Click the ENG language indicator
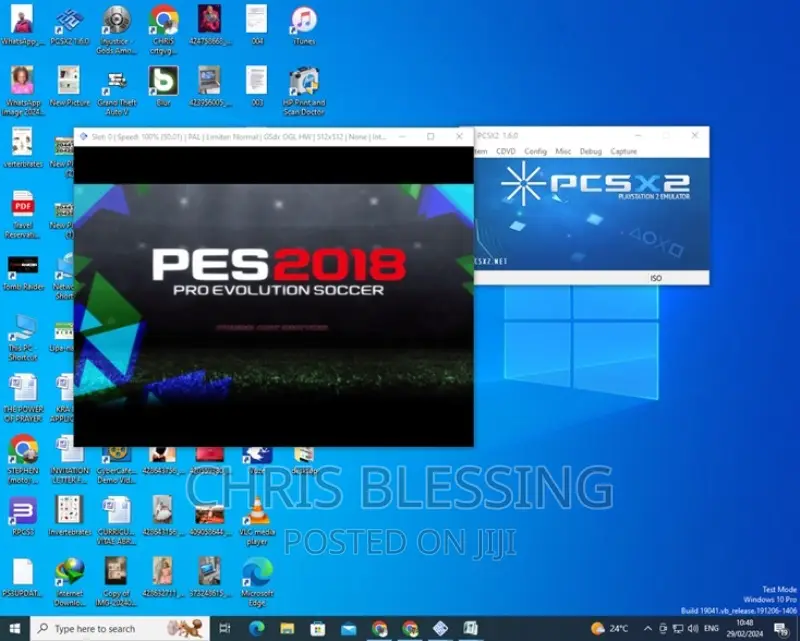Image resolution: width=800 pixels, height=641 pixels. tap(711, 628)
